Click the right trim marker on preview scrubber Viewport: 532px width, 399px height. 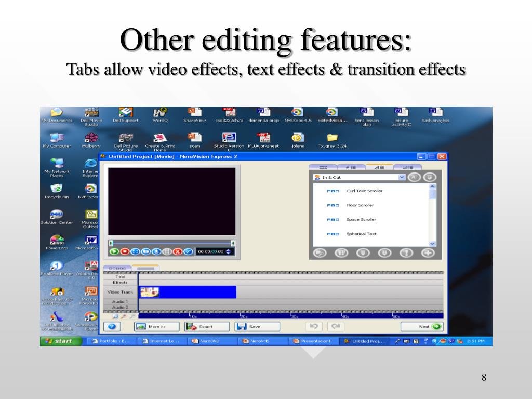pyautogui.click(x=233, y=243)
